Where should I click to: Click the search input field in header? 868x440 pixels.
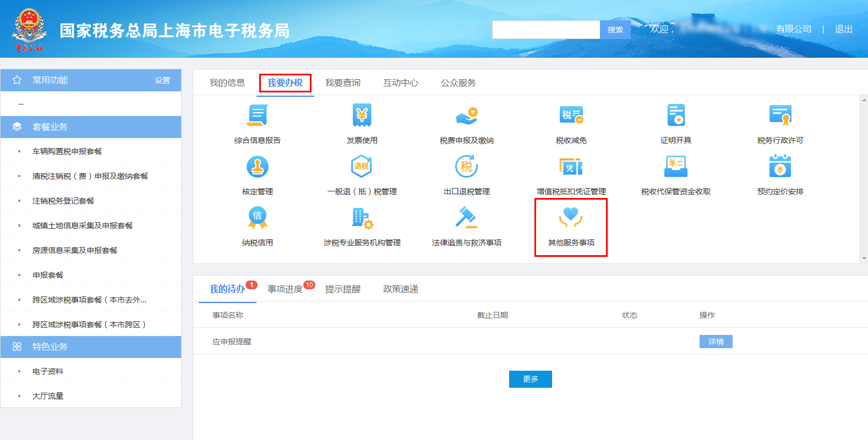pyautogui.click(x=545, y=30)
